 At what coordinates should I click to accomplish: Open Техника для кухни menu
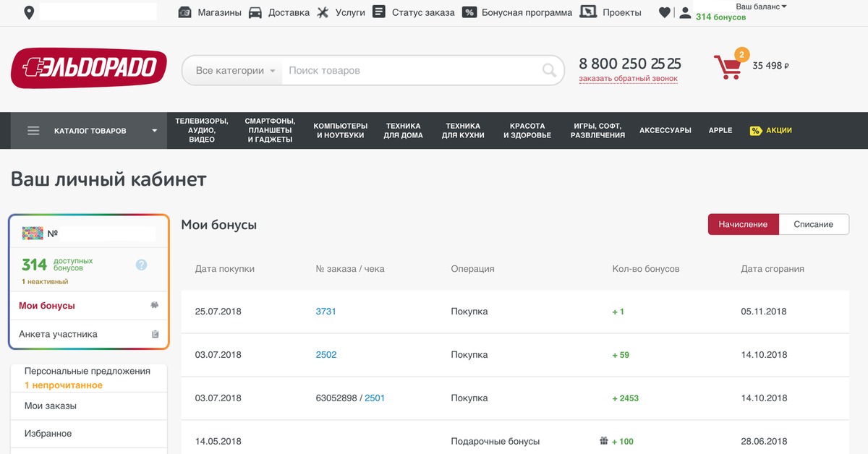[x=463, y=131]
